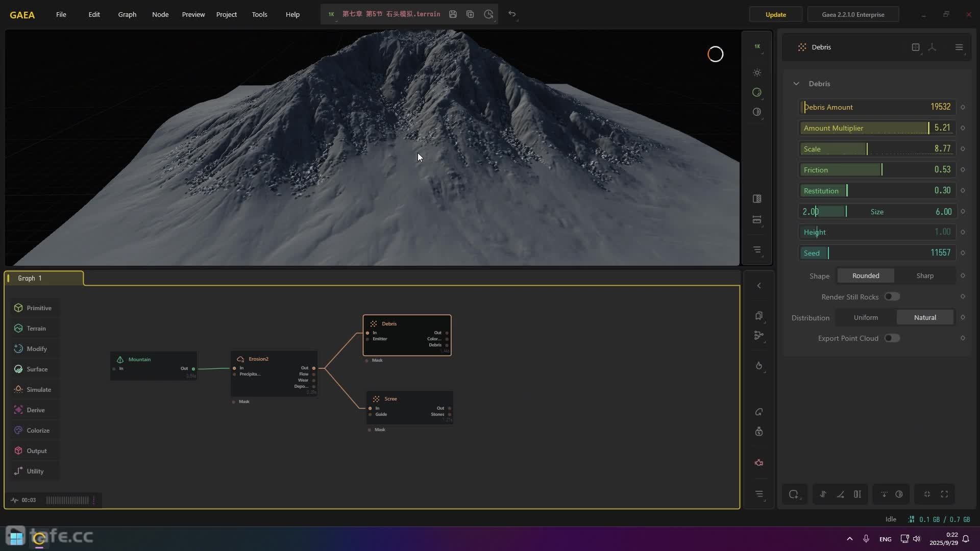Collapse the graph side panel with left chevron
Image resolution: width=980 pixels, height=551 pixels.
[759, 286]
